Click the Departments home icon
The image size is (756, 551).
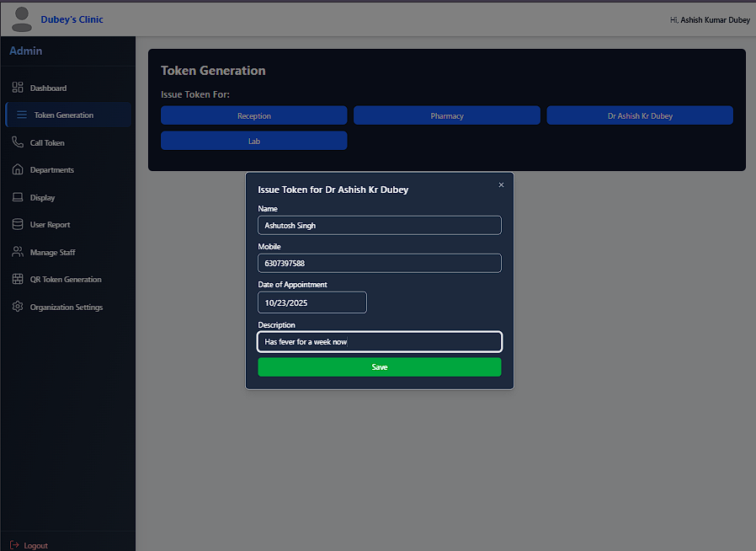(17, 169)
